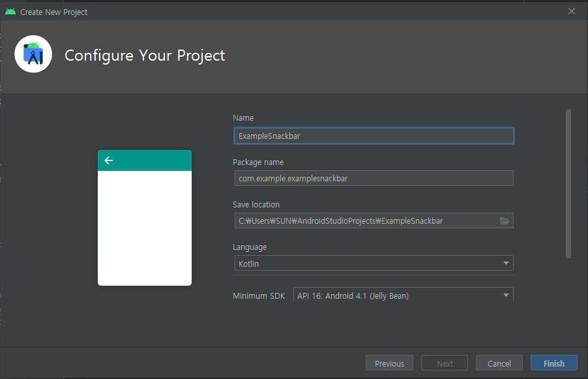Click the 'Create New Project' window title

click(x=53, y=12)
